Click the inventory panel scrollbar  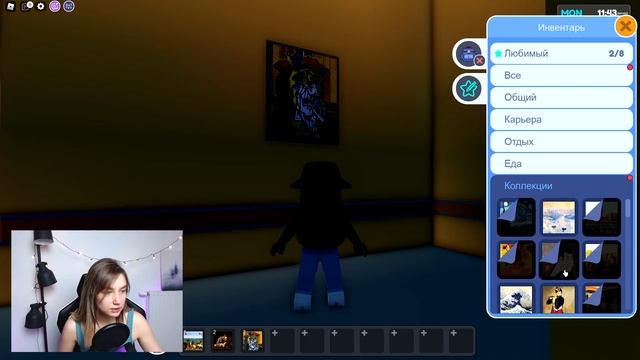(x=628, y=208)
